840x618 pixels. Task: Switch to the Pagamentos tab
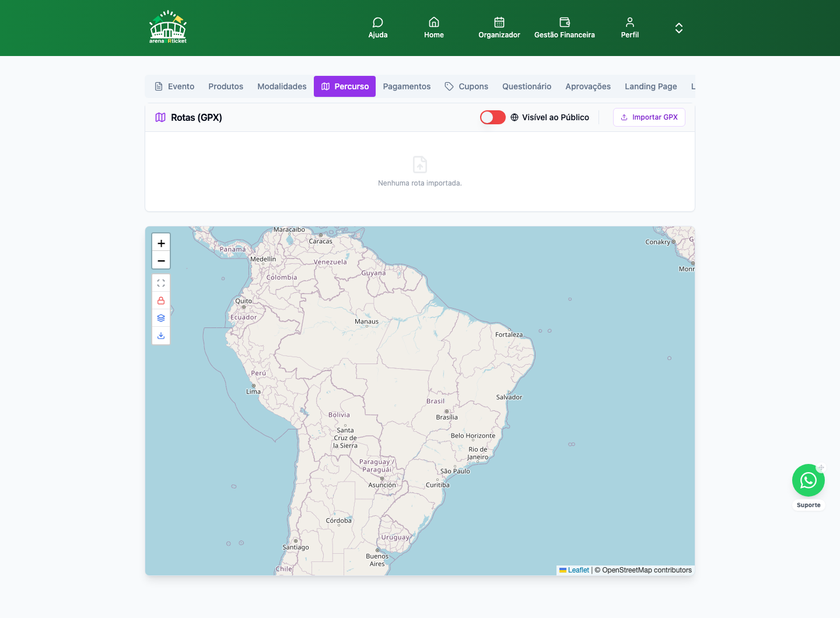coord(407,86)
